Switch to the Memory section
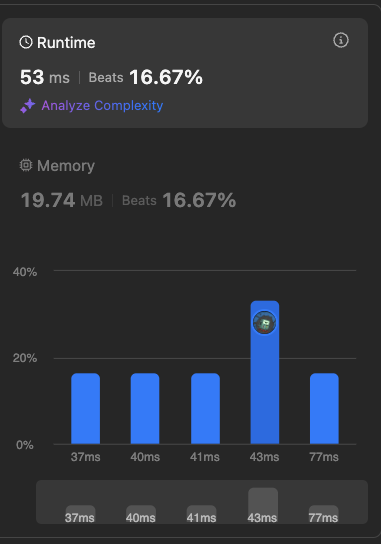381x544 pixels. tap(57, 165)
